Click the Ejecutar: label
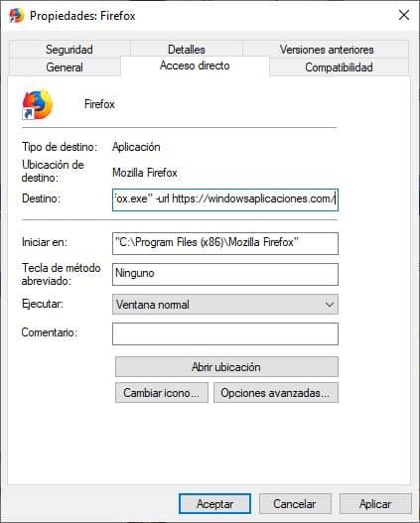Image resolution: width=420 pixels, height=523 pixels. tap(43, 304)
